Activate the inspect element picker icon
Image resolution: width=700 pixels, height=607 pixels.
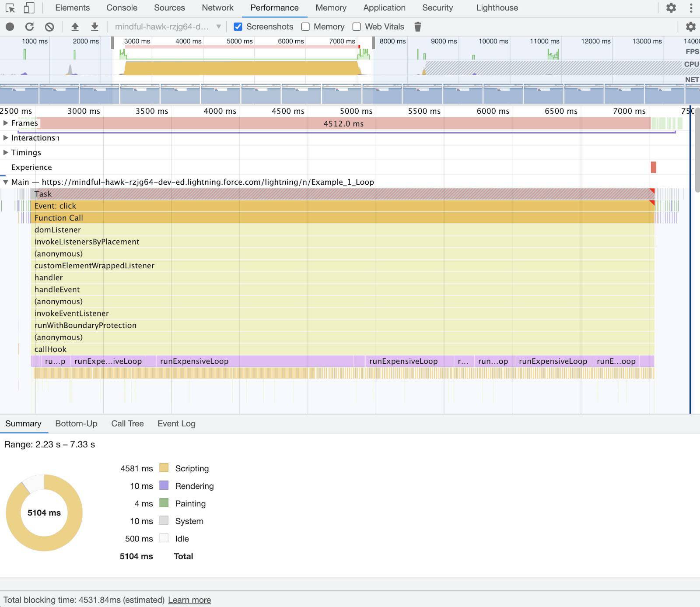[10, 8]
